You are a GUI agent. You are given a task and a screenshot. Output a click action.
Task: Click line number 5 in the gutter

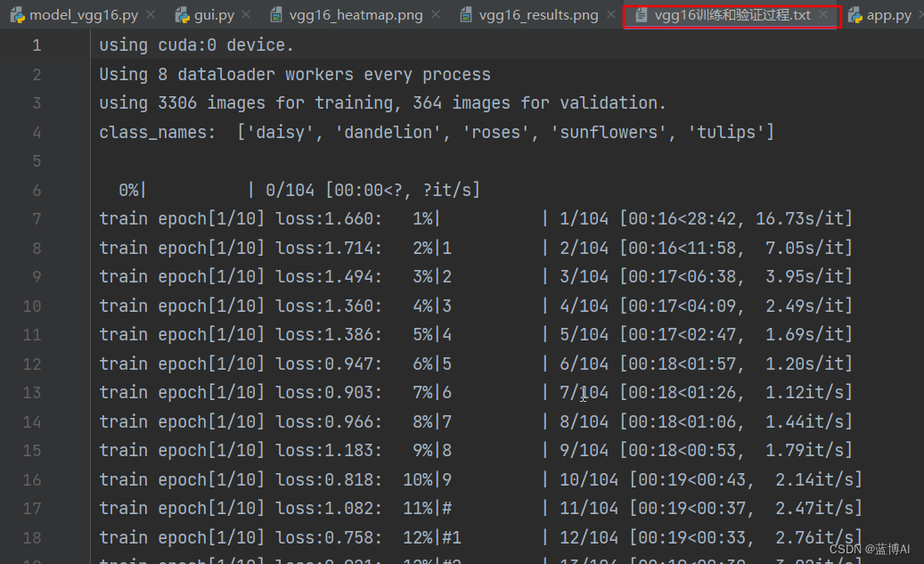click(37, 161)
